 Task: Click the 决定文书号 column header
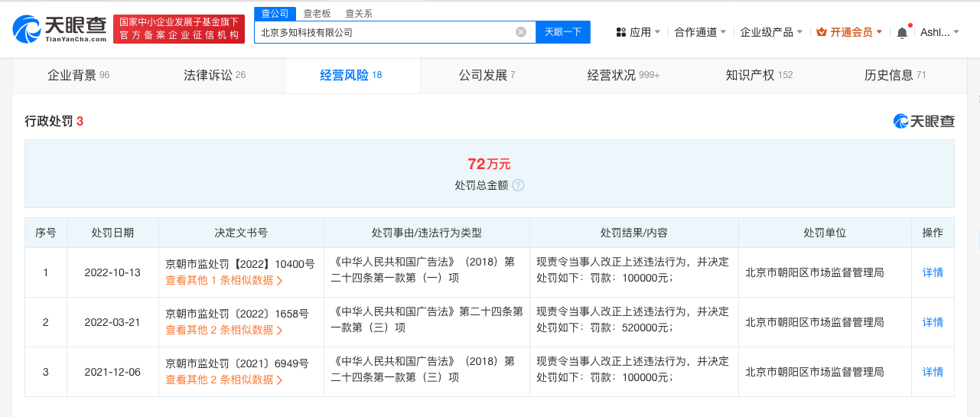241,233
